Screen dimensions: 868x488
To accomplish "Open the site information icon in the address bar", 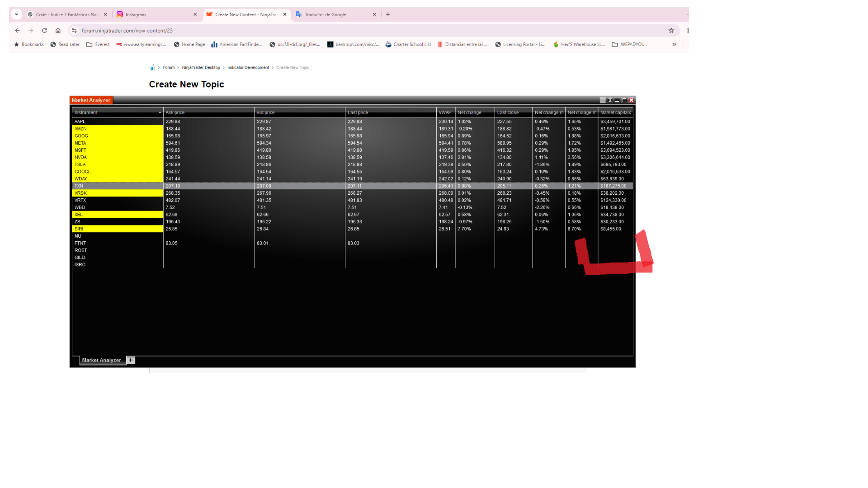I will (x=74, y=31).
